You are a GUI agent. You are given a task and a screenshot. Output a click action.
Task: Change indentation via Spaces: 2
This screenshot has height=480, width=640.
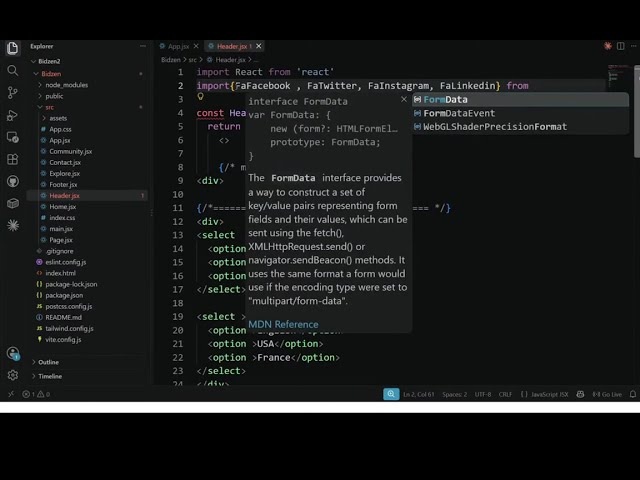(x=454, y=394)
